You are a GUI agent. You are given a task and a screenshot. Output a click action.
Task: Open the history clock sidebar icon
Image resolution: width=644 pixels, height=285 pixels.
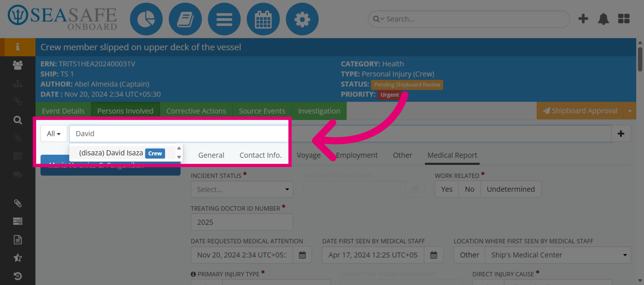pos(17,276)
